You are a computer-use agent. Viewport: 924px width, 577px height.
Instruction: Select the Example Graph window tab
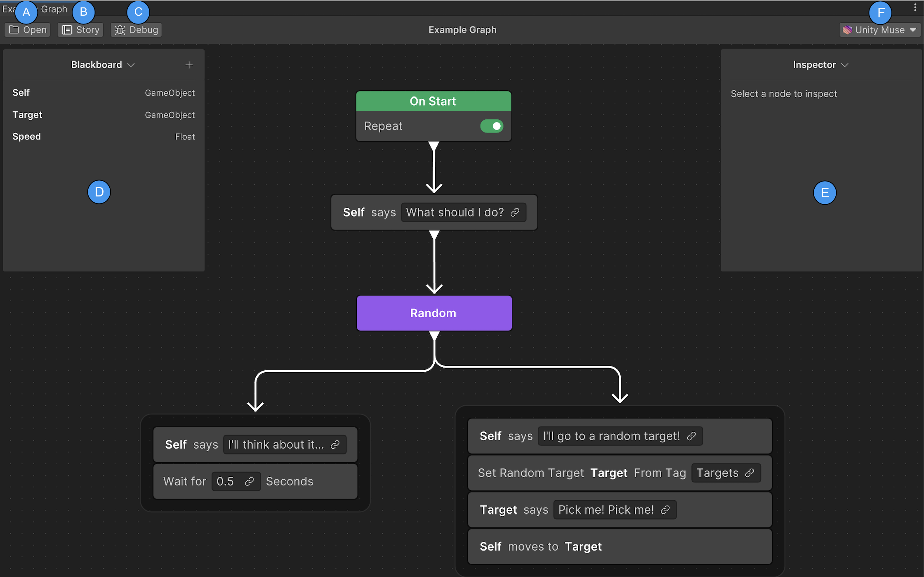[54, 9]
